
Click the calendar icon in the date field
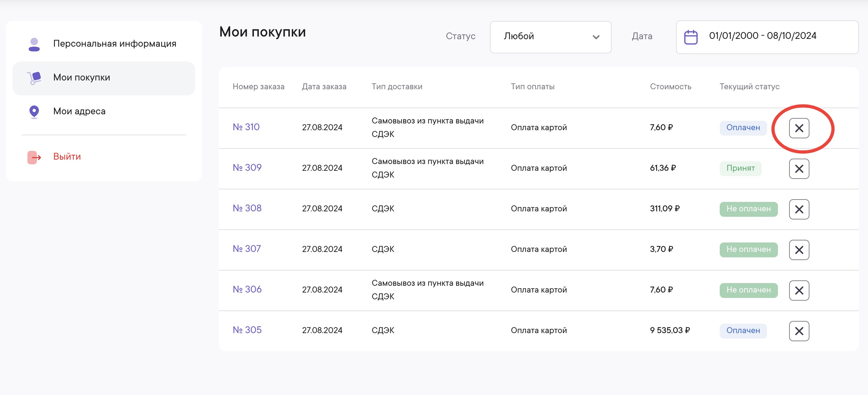(x=691, y=37)
